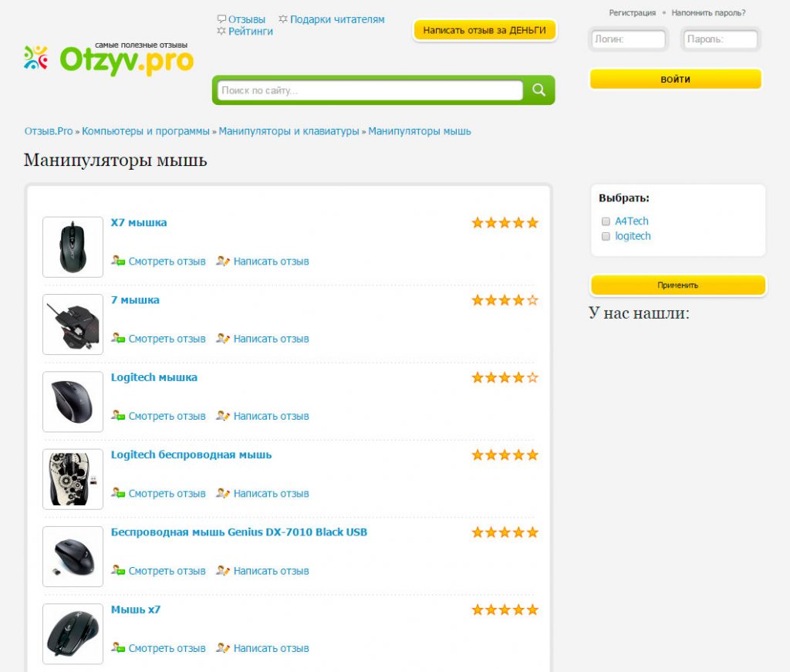
Task: Click the logitech filter label
Action: click(633, 236)
